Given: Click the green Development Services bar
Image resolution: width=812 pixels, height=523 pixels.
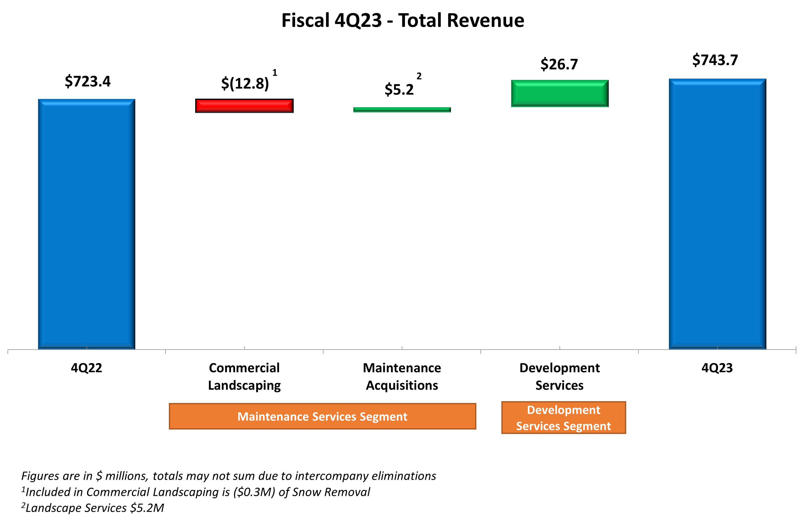Looking at the screenshot, I should click(559, 93).
